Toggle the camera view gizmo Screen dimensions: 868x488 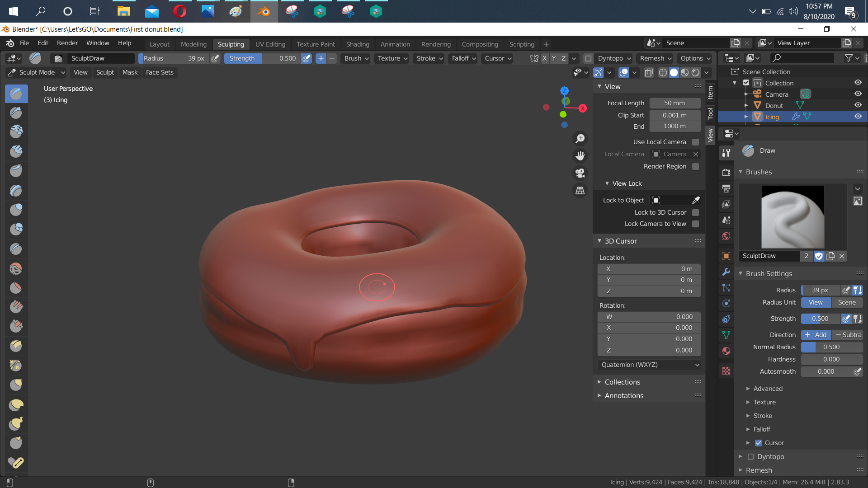[x=580, y=173]
